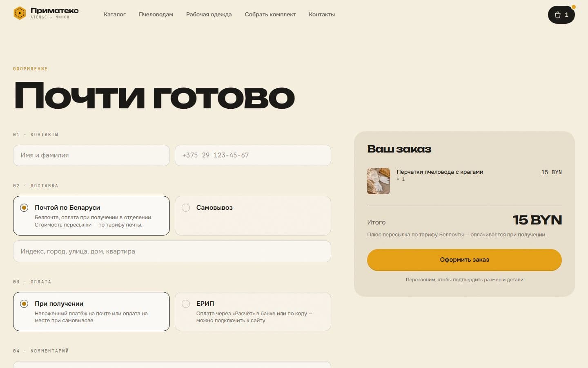The height and width of the screenshot is (368, 588).
Task: Click the '03 · ОПЛАТА' section label
Action: [32, 282]
